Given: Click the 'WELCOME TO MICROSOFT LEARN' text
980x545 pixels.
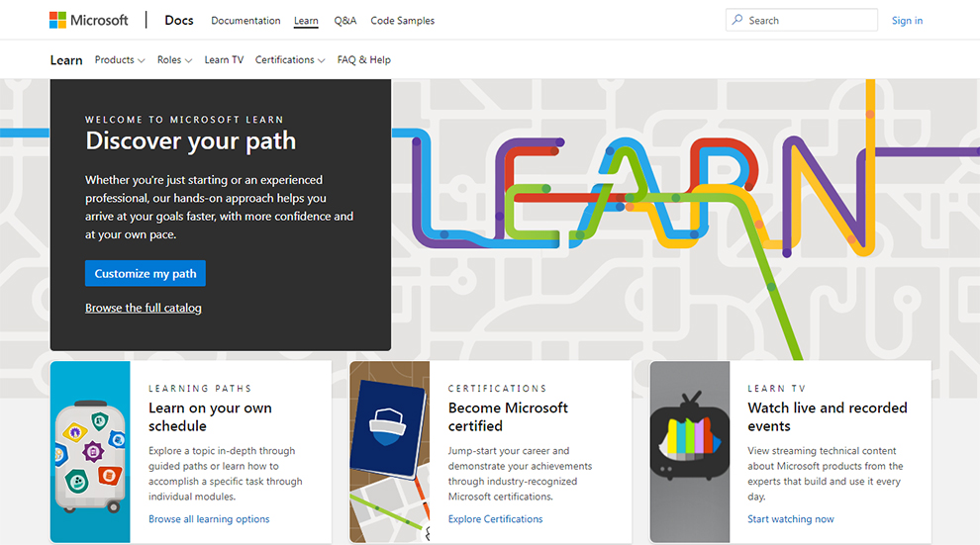Looking at the screenshot, I should (184, 120).
